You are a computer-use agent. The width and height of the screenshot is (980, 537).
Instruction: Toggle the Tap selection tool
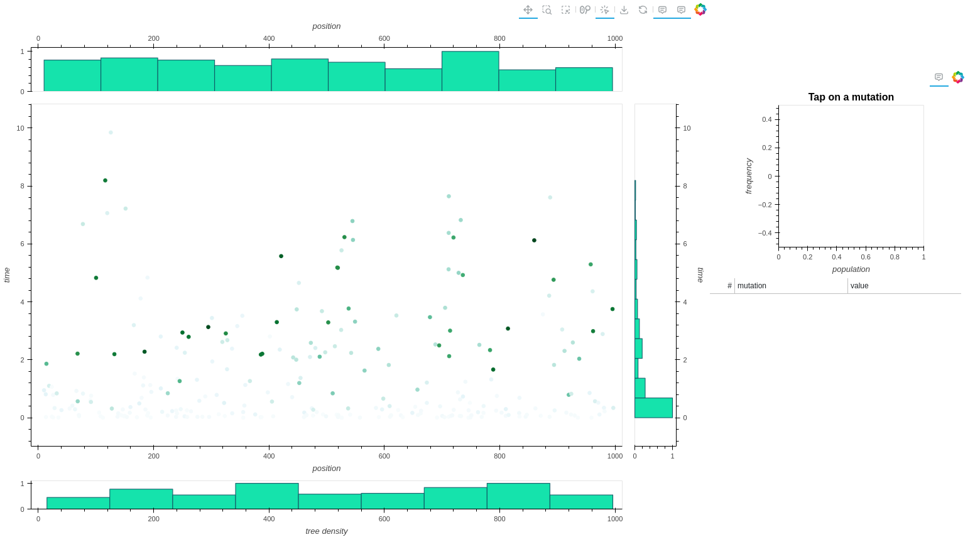click(x=605, y=9)
